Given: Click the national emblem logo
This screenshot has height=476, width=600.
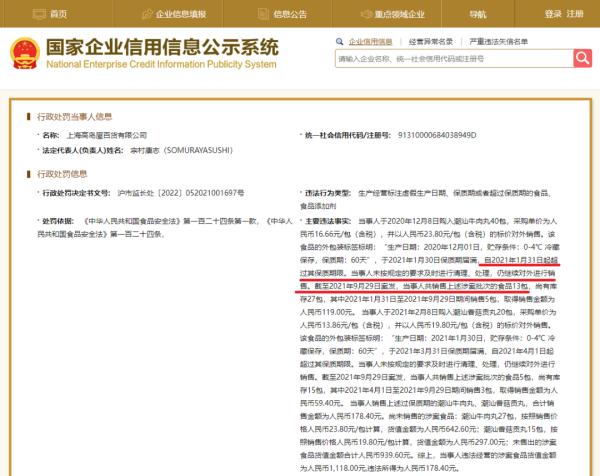Looking at the screenshot, I should [x=25, y=53].
